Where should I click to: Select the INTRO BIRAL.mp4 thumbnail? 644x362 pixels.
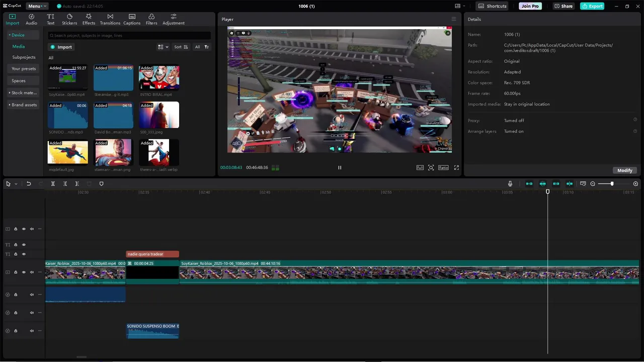coord(159,77)
